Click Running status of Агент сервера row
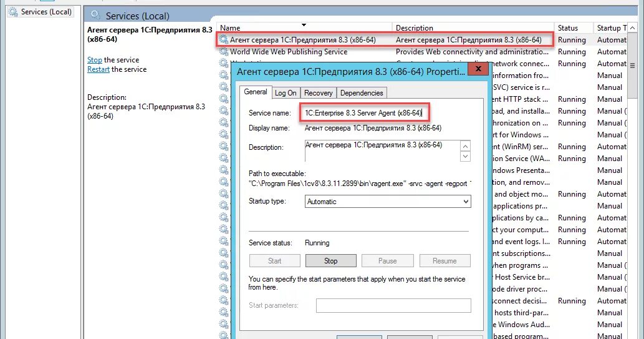Image resolution: width=644 pixels, height=339 pixels. coord(572,40)
